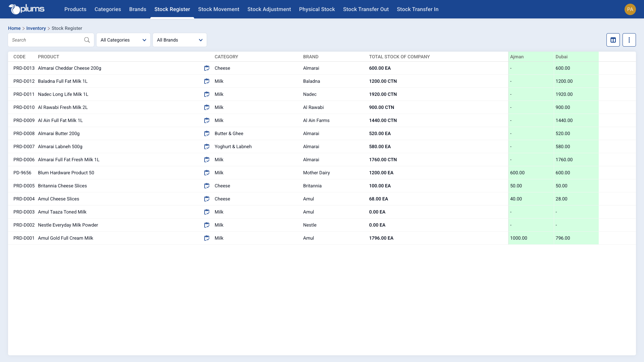
Task: Open the three-dot more options menu
Action: 629,40
